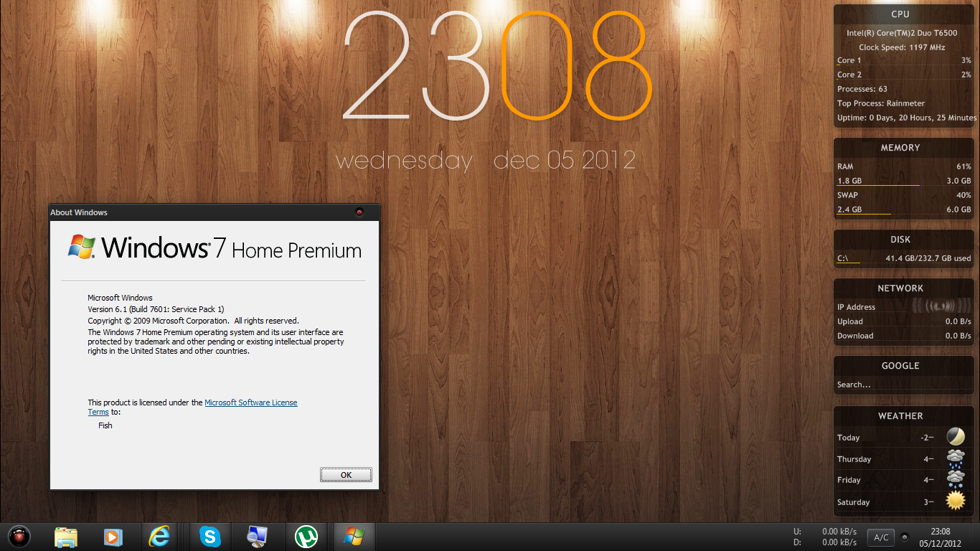The image size is (980, 551).
Task: Select the About Windows taskbar button
Action: tap(354, 537)
